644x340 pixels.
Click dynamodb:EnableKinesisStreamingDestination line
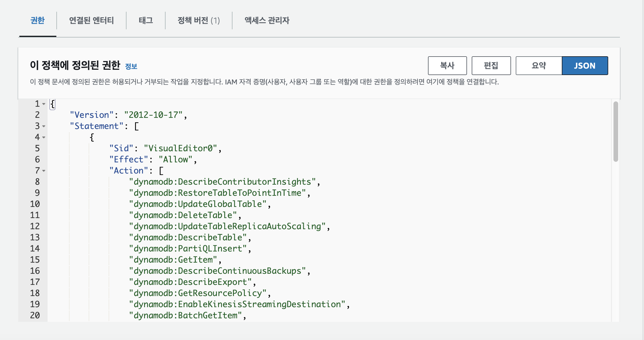tap(239, 304)
